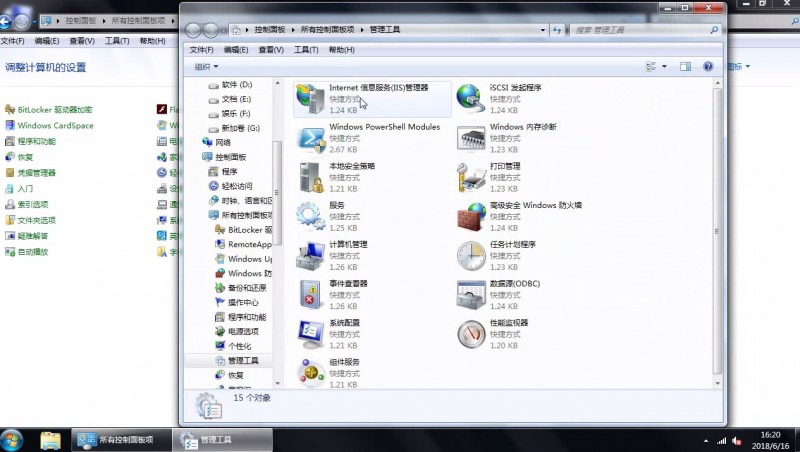
Task: Open the 打印管理 icon
Action: [470, 178]
